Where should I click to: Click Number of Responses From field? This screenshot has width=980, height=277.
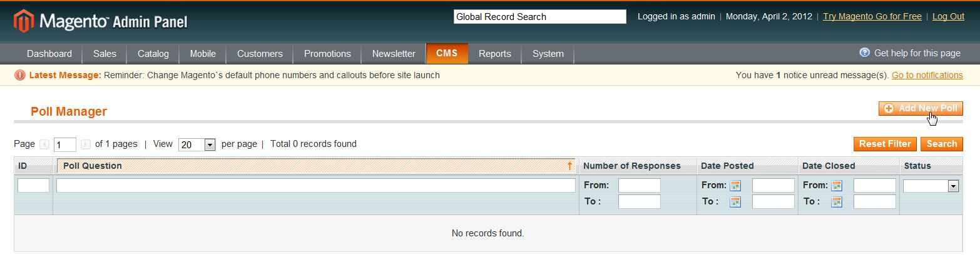pyautogui.click(x=640, y=185)
